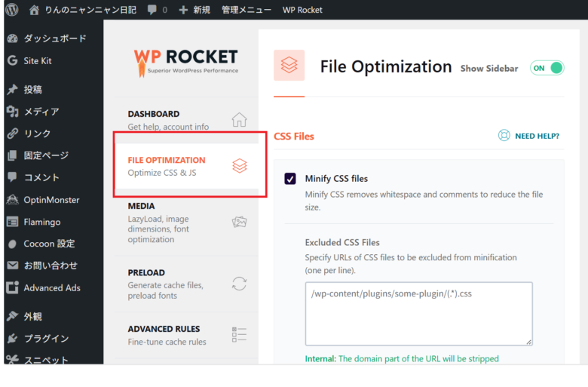
Task: Click the home icon beside the site name
Action: click(34, 10)
